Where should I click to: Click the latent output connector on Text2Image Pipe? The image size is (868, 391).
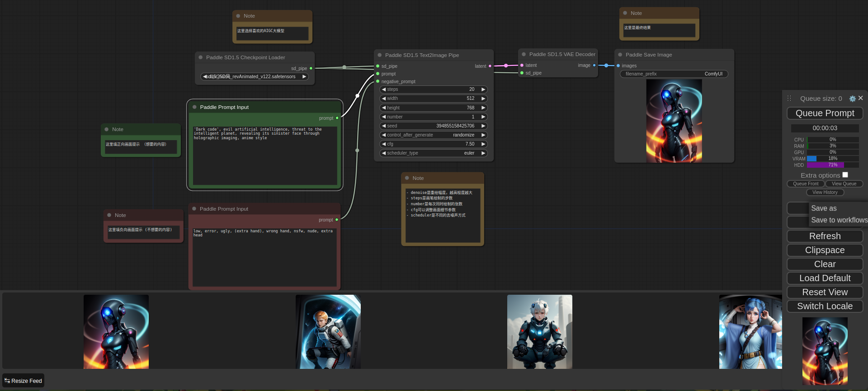coord(490,66)
